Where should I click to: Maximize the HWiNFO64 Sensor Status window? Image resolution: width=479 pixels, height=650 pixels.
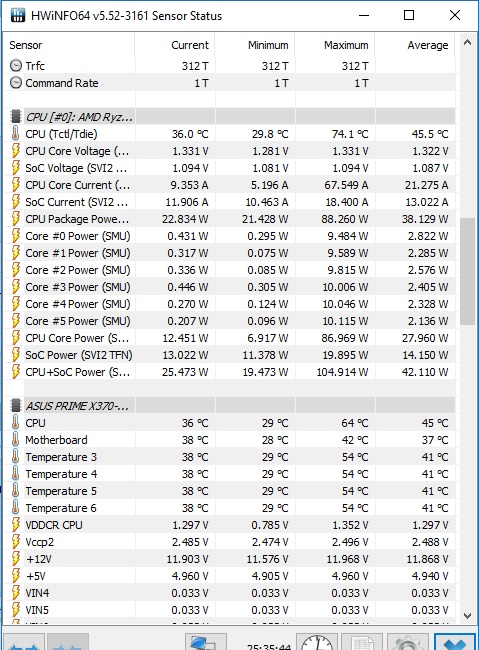(409, 15)
